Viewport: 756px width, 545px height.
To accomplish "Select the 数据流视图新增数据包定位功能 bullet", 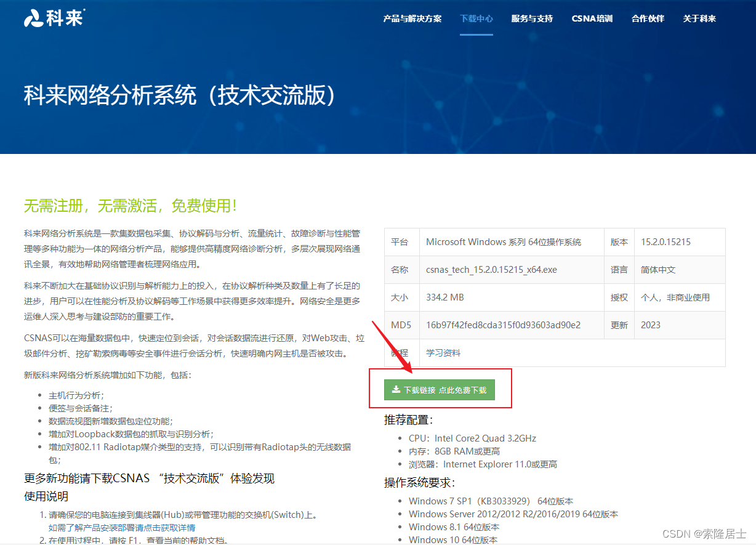I will pos(111,421).
